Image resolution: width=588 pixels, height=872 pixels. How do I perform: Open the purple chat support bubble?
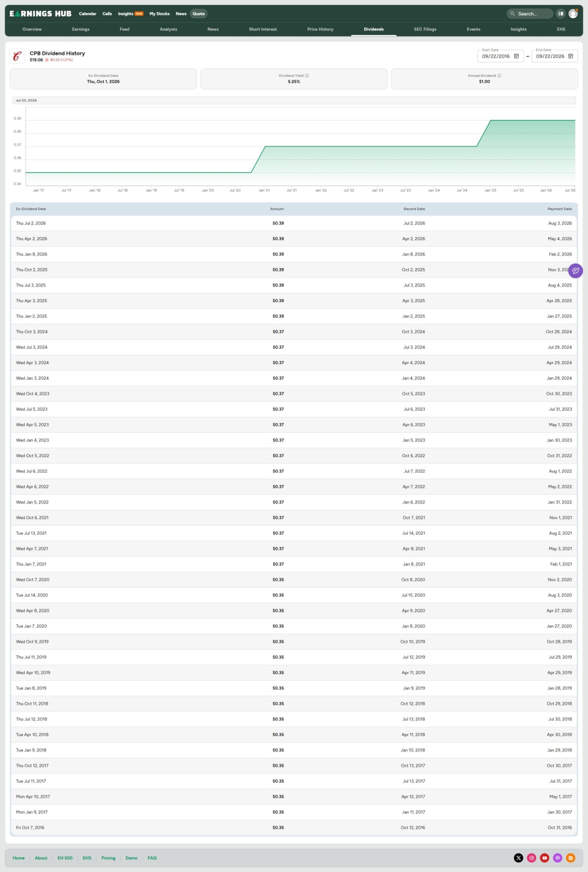(575, 271)
